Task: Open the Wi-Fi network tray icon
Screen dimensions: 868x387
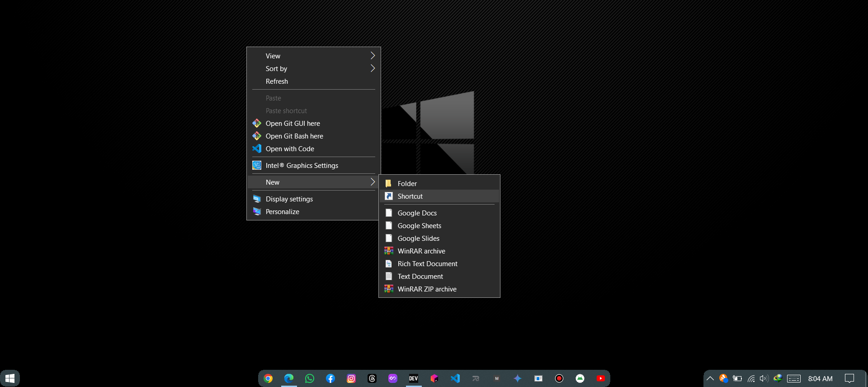Action: pos(751,378)
